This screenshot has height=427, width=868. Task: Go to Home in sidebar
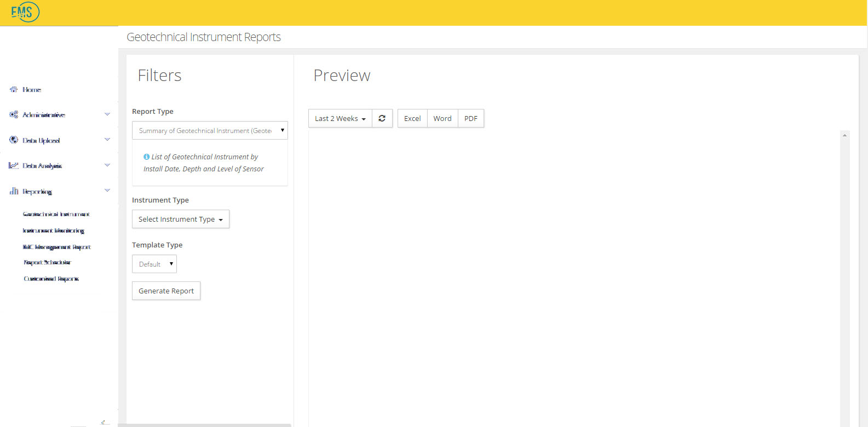(x=32, y=90)
